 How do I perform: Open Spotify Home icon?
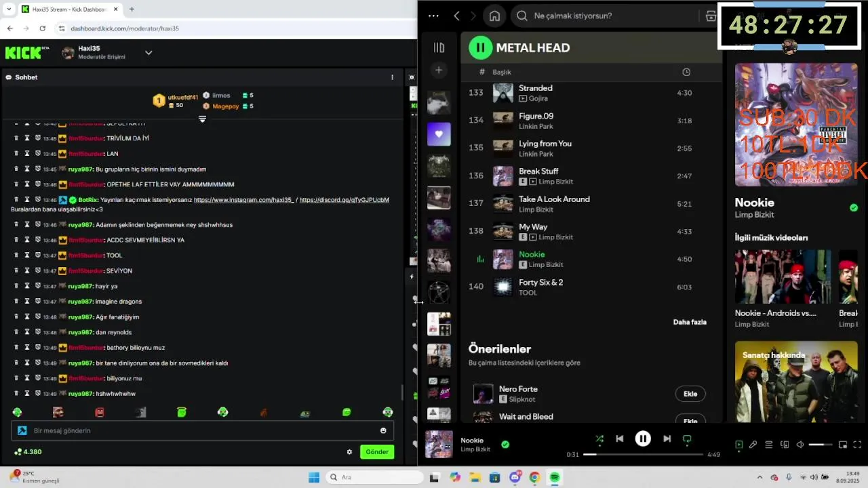pyautogui.click(x=494, y=16)
